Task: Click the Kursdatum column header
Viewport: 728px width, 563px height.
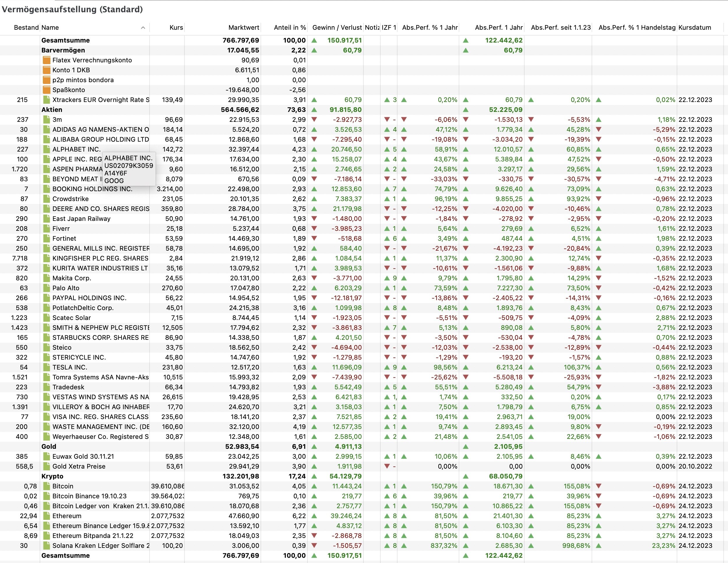Action: click(x=695, y=28)
